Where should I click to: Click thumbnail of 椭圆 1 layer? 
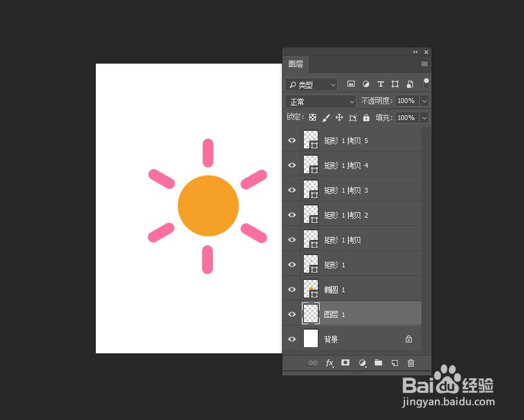(311, 289)
